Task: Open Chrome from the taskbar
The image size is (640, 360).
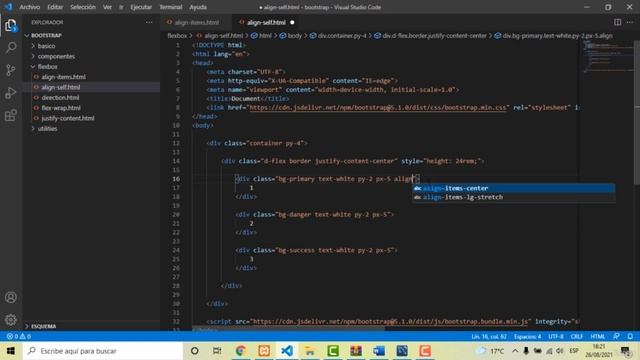Action: coord(240,351)
